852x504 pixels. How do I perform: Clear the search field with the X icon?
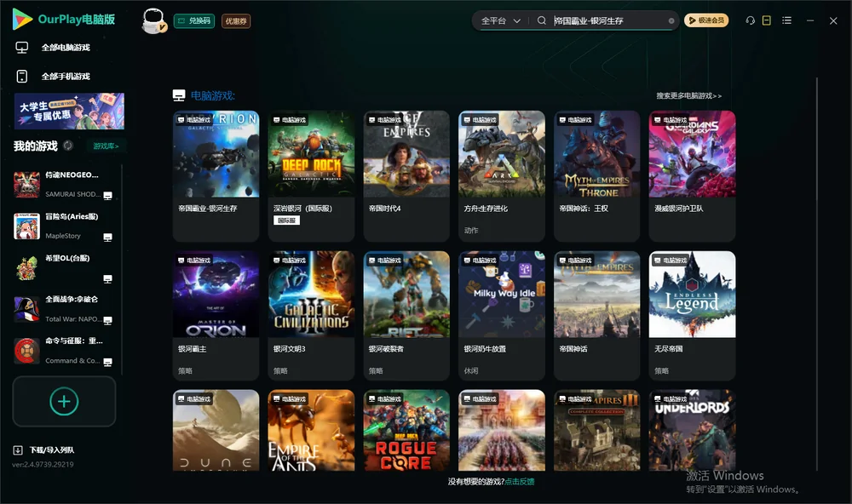pos(671,20)
